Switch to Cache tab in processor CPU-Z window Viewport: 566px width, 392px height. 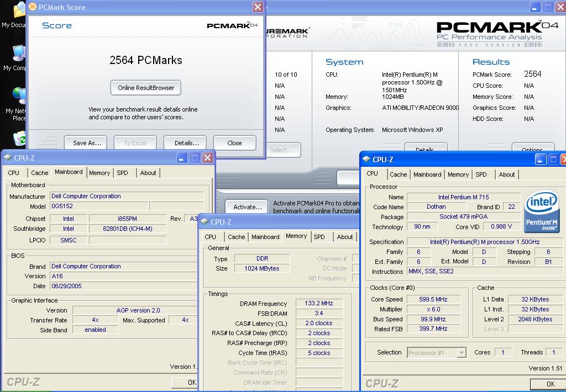(398, 174)
